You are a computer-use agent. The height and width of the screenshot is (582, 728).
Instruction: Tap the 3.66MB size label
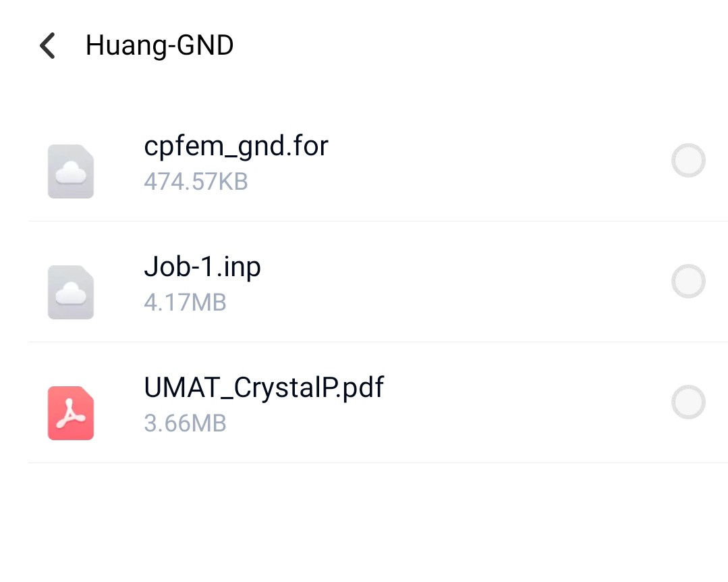point(185,423)
